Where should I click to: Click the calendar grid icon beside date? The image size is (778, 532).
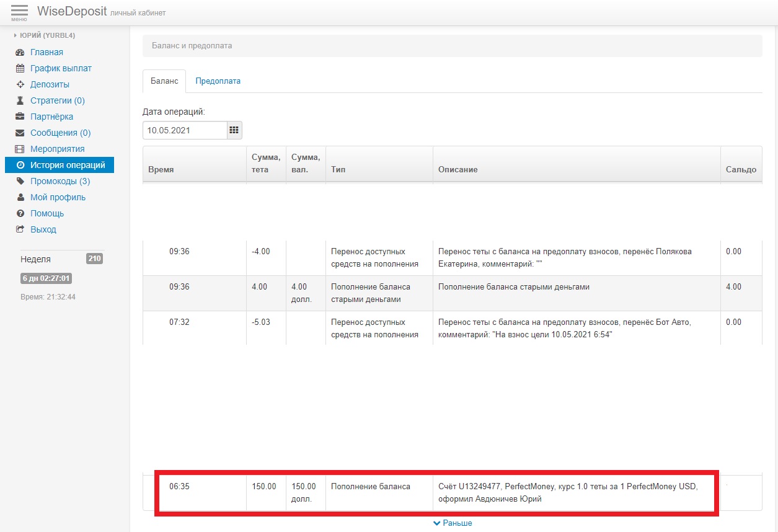234,130
